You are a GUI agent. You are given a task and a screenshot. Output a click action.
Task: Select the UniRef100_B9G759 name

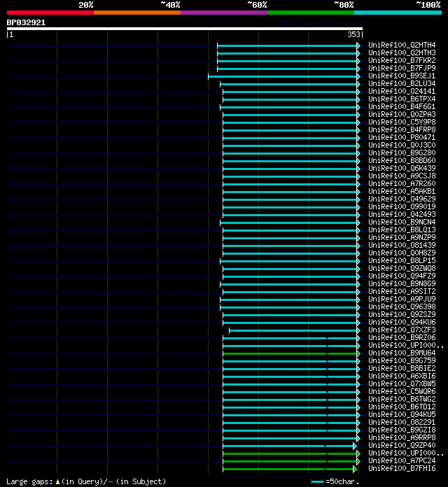click(x=402, y=361)
